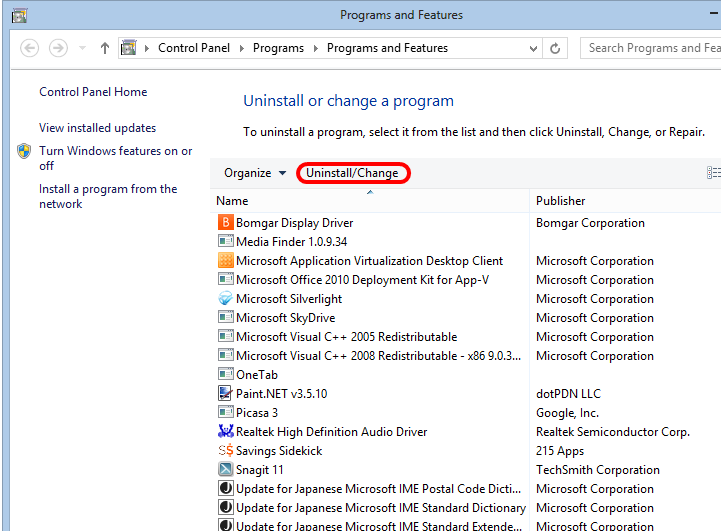Click the Japanese IME Postal Code Dictionary icon
The width and height of the screenshot is (721, 531).
click(225, 488)
